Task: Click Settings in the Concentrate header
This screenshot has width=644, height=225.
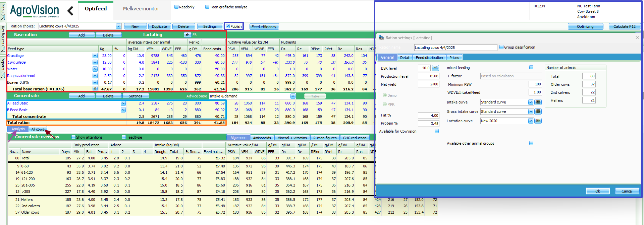Action: pos(136,96)
